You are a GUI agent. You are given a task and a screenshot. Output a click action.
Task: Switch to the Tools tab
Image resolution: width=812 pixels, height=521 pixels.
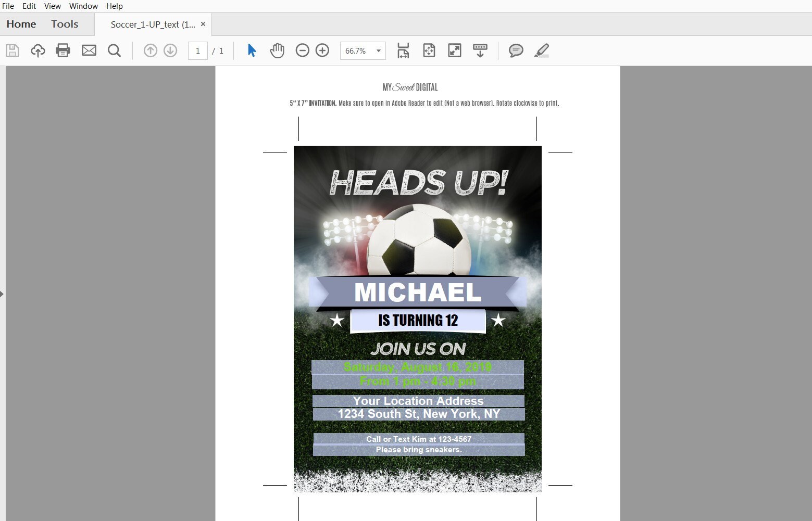(x=65, y=24)
